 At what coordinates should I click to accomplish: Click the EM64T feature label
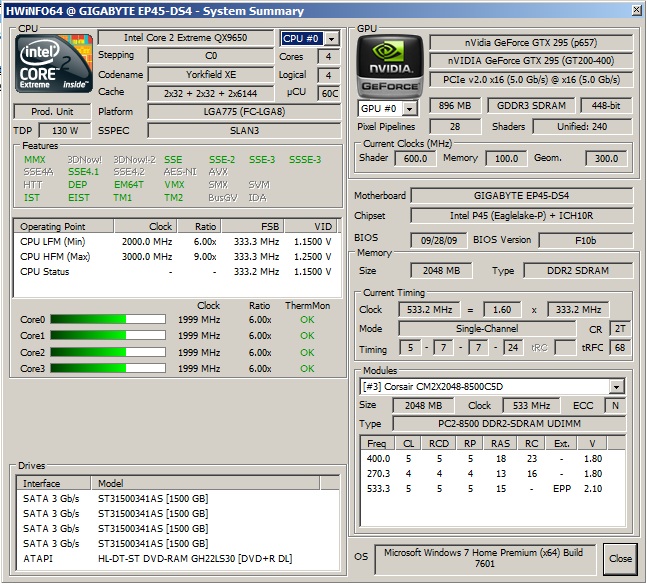(x=129, y=185)
